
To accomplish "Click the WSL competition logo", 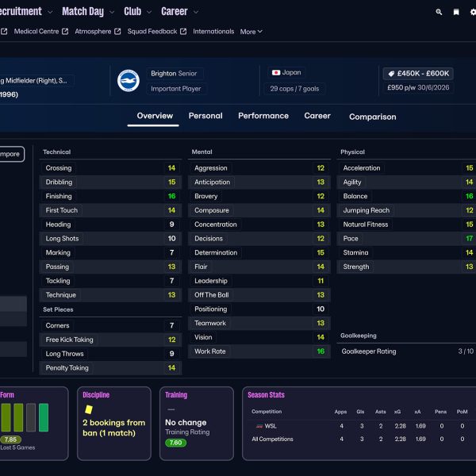I will point(256,426).
